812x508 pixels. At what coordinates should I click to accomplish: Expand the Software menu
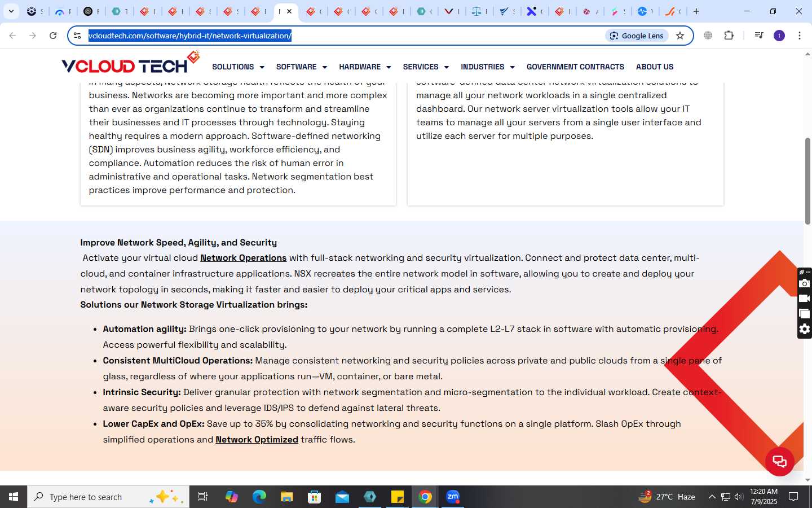301,67
